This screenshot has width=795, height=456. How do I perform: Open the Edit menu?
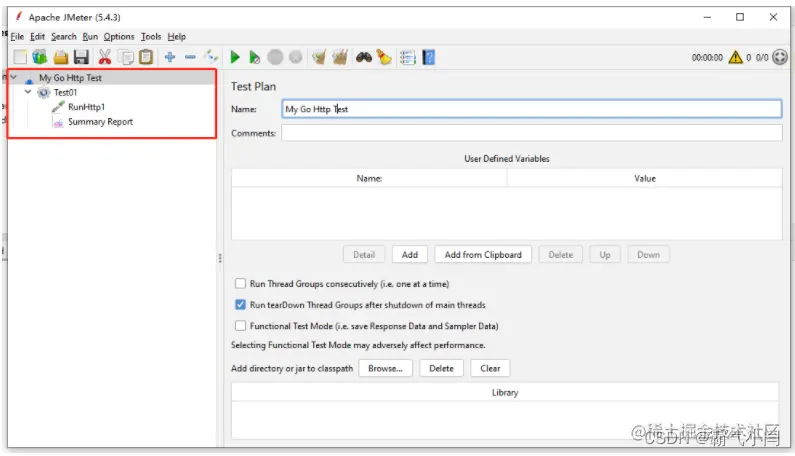pos(38,37)
